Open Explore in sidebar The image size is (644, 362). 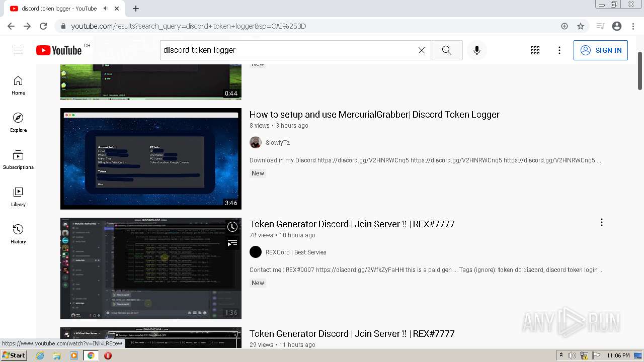click(18, 123)
